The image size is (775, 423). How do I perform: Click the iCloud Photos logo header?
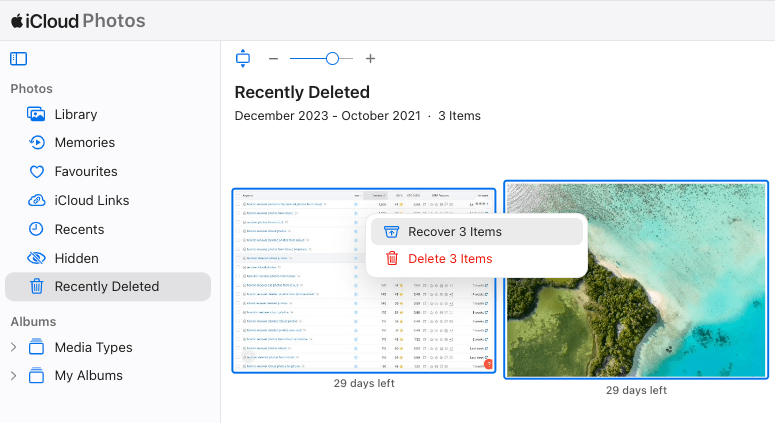point(78,21)
